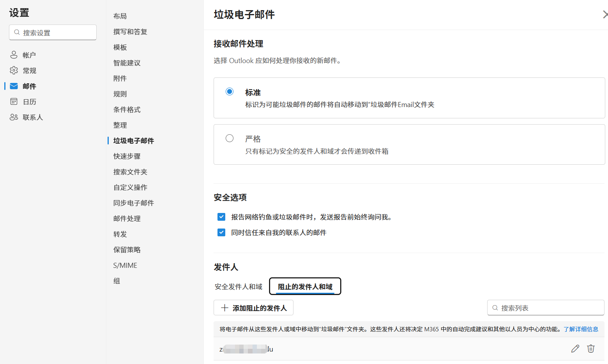The height and width of the screenshot is (364, 608).
Task: Delete blocked sender with trash icon
Action: click(591, 349)
